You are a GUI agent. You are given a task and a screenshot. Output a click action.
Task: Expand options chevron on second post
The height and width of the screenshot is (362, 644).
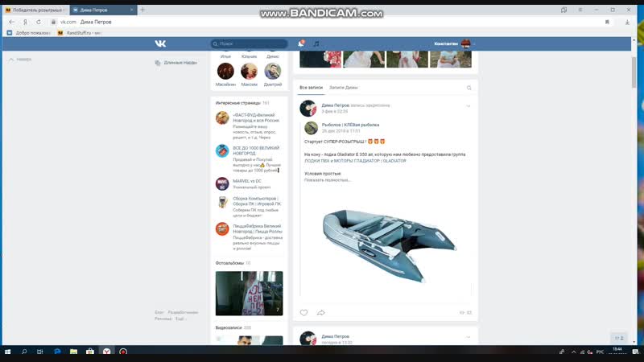click(x=469, y=337)
